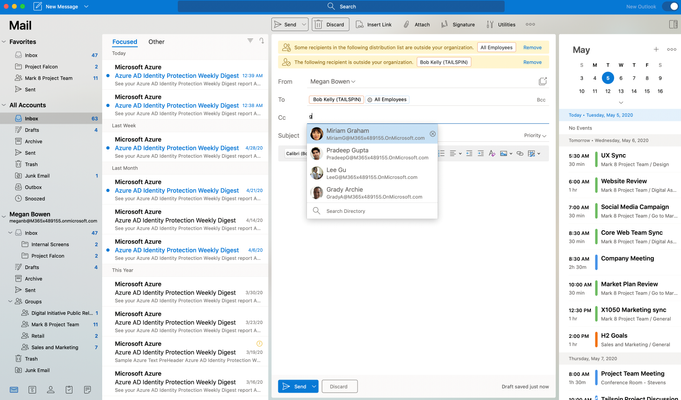Select Pradeep Gupta from suggestions
Image resolution: width=681 pixels, height=400 pixels.
tap(372, 153)
